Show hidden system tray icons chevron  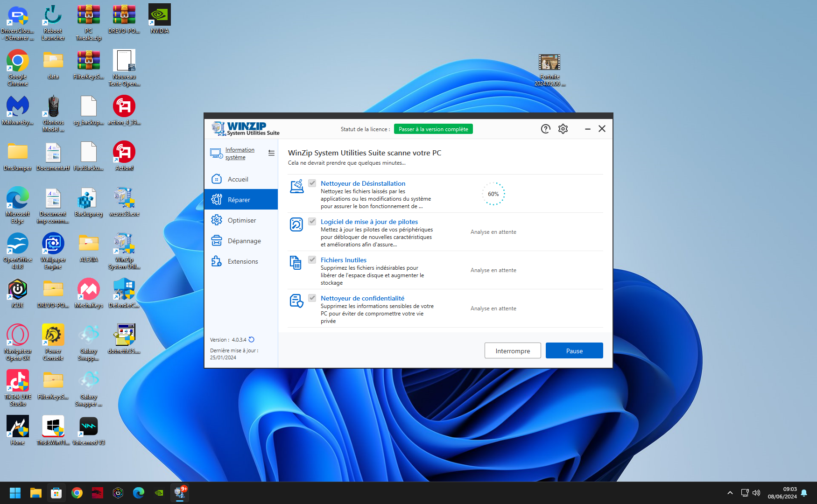point(730,493)
